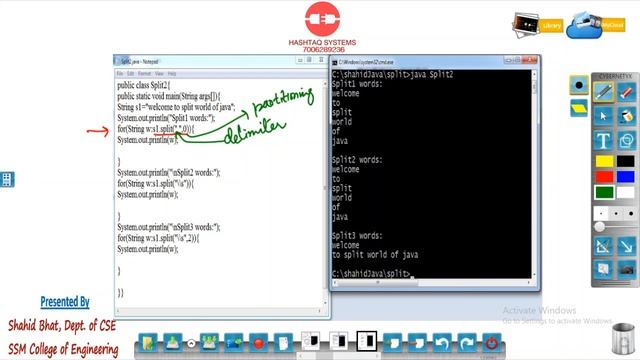Image resolution: width=640 pixels, height=360 pixels.
Task: Click the command prompt horizontal scrollbar
Action: (432, 282)
